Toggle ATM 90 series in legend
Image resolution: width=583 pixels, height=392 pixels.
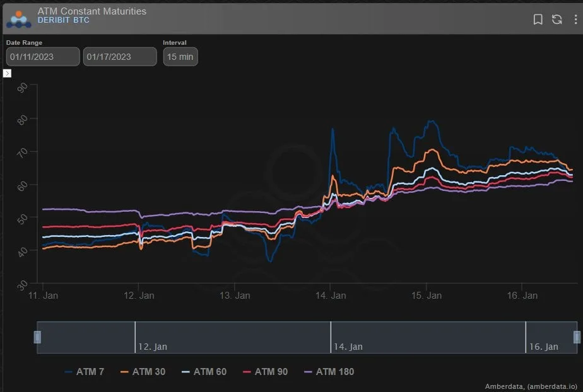click(x=265, y=372)
